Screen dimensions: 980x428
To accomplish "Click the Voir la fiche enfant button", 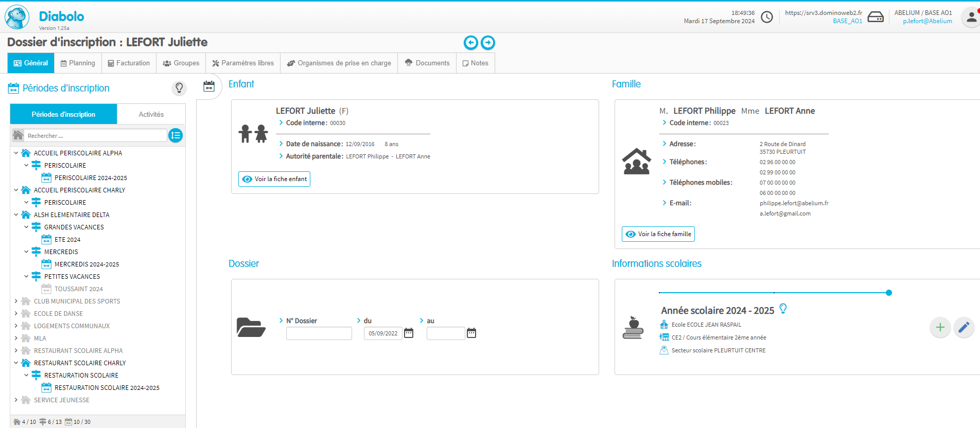I will pyautogui.click(x=274, y=179).
